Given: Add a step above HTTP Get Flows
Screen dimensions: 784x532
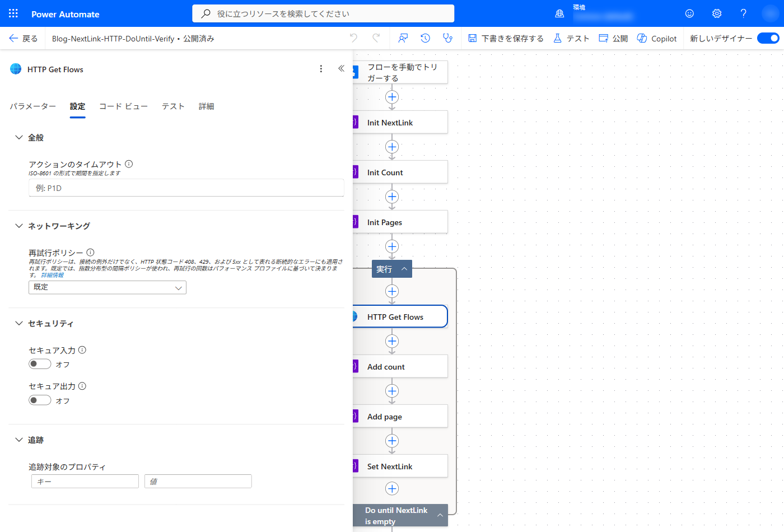Looking at the screenshot, I should point(392,291).
